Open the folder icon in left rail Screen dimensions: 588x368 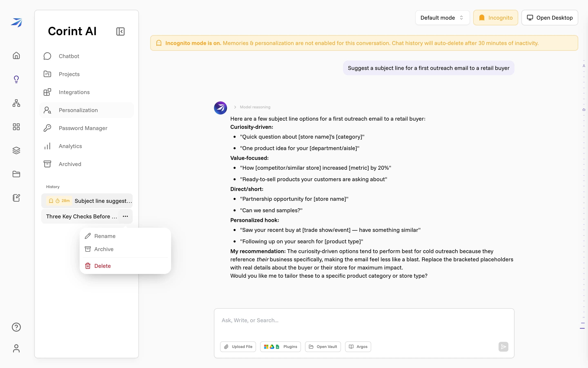coord(16,174)
